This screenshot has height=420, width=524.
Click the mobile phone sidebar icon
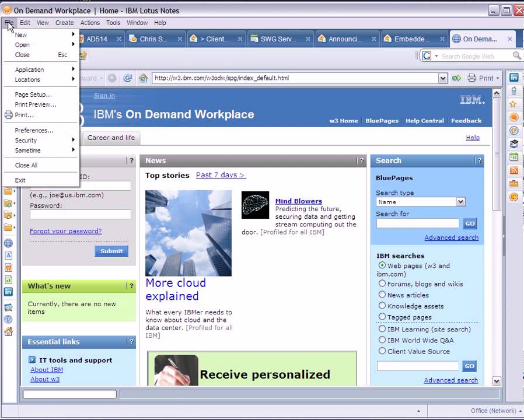(x=513, y=90)
